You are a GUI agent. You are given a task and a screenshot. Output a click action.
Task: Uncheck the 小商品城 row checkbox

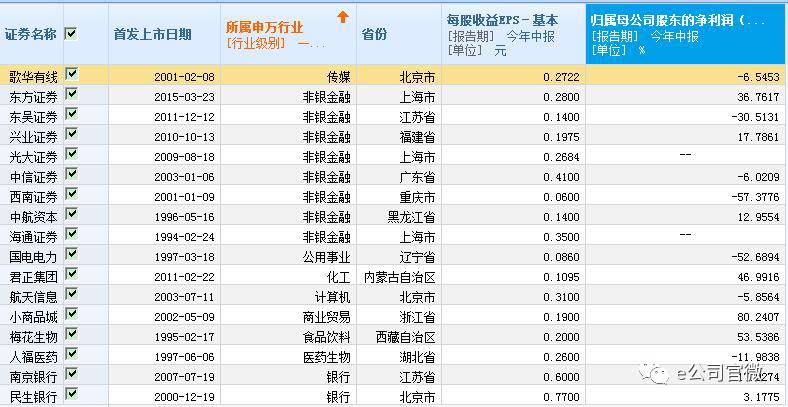(x=71, y=314)
